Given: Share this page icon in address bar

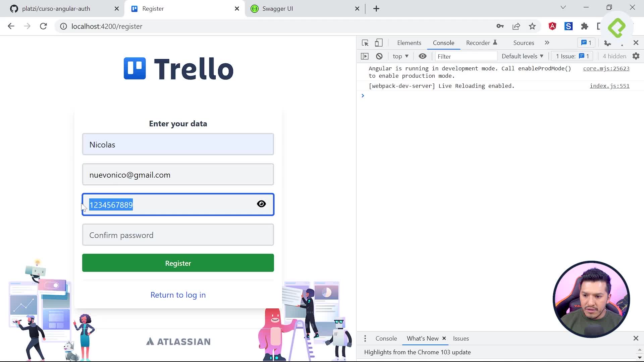Looking at the screenshot, I should click(x=516, y=26).
